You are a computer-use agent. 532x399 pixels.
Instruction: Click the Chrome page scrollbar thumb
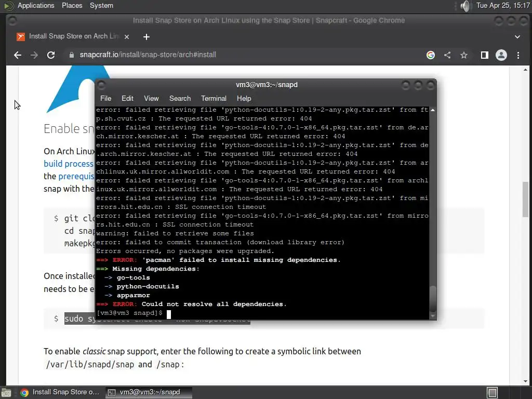(x=525, y=199)
